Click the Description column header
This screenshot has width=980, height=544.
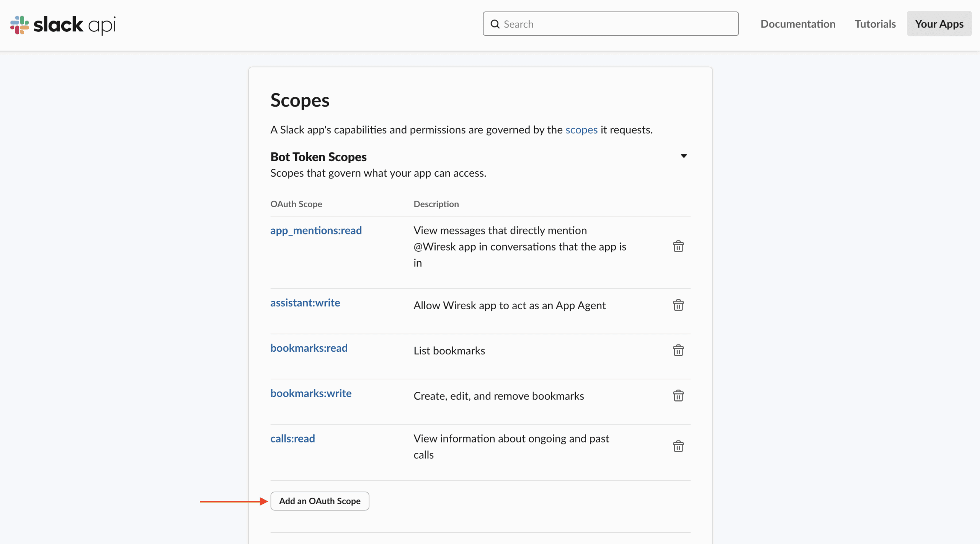tap(436, 204)
